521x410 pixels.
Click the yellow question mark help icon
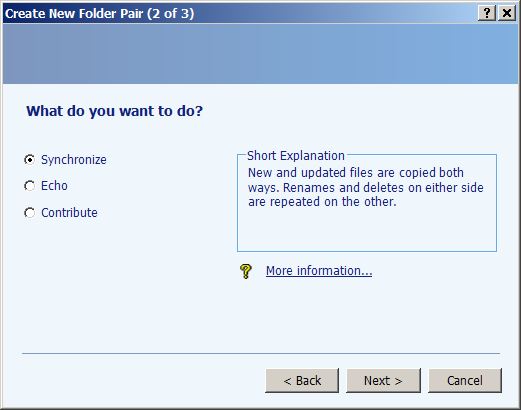coord(246,271)
